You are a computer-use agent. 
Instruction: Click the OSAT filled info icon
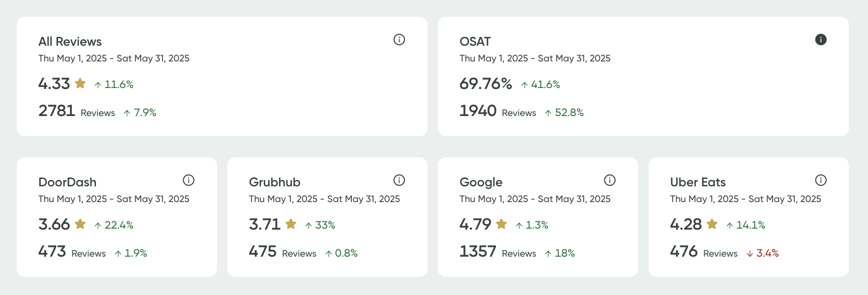820,39
